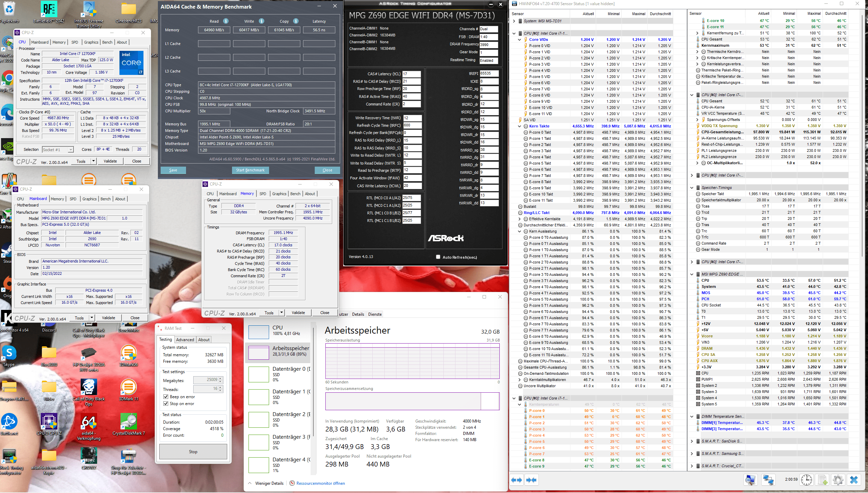Click the Stop button in RAM Test
The height and width of the screenshot is (493, 868).
193,451
